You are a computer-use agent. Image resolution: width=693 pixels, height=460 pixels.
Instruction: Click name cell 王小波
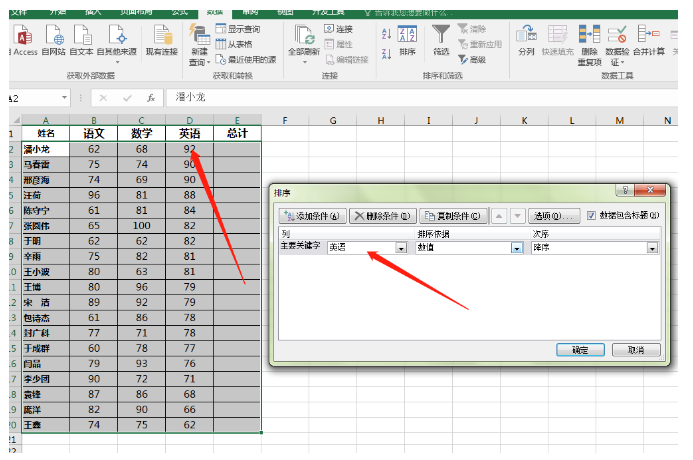(46, 272)
